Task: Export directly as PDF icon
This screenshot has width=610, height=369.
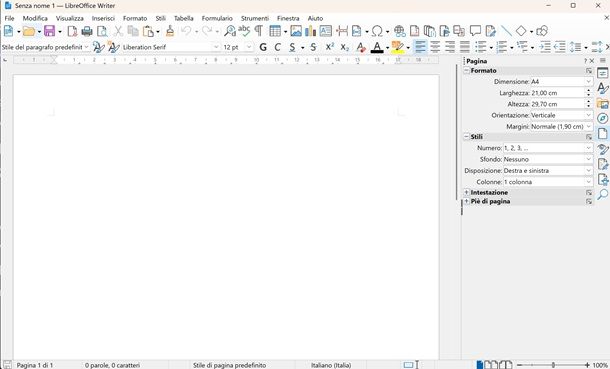Action: pyautogui.click(x=72, y=31)
